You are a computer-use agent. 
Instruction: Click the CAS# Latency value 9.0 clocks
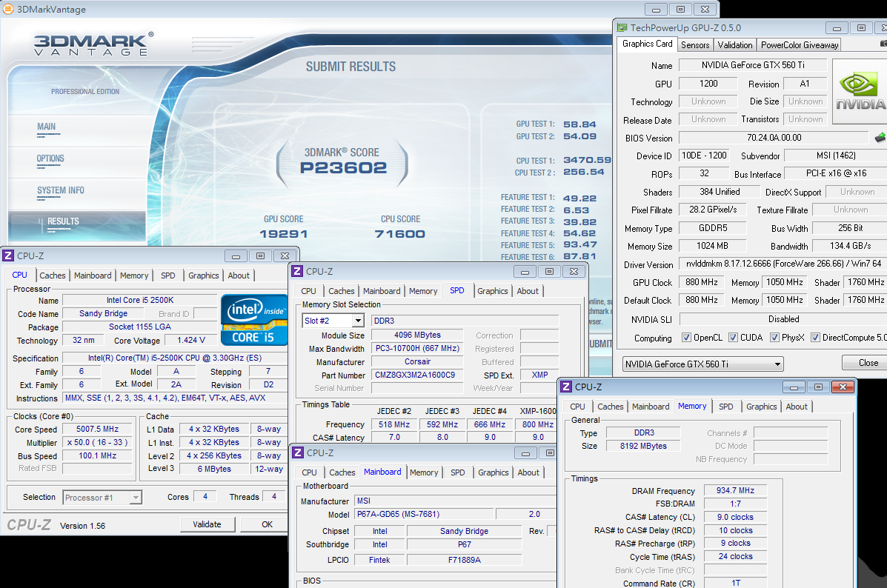735,518
